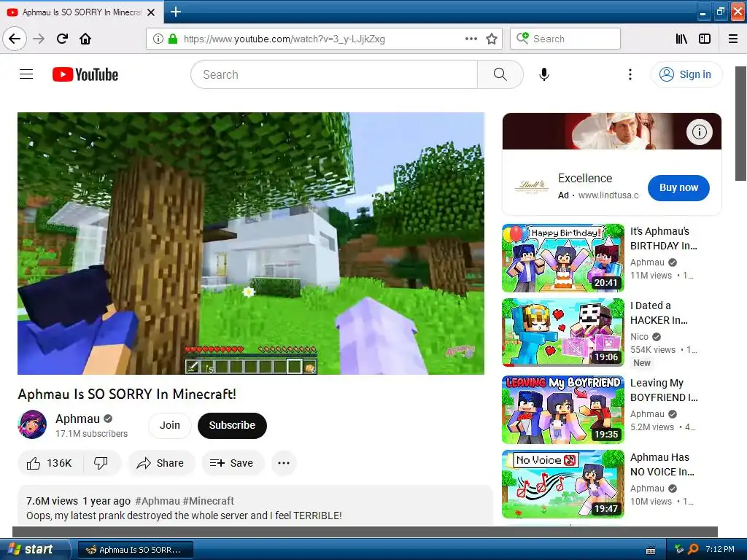Click the Sign in button

tap(686, 74)
